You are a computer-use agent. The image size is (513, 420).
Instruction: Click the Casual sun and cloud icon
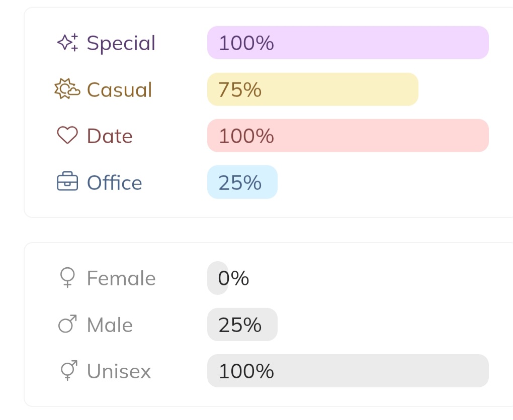tap(67, 89)
